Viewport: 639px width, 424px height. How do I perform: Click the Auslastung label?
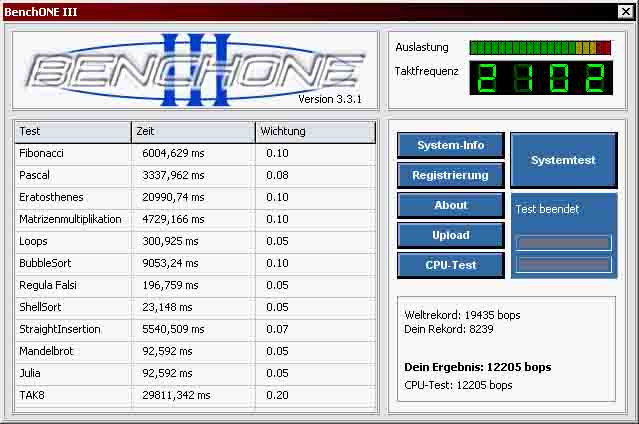point(422,48)
